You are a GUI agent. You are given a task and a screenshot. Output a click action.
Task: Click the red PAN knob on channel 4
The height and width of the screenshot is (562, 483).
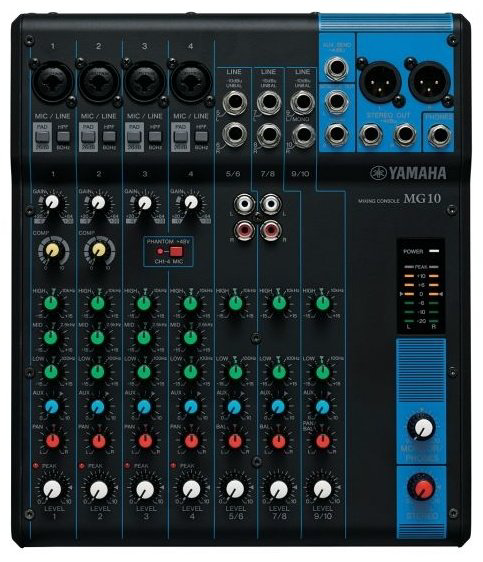point(191,441)
